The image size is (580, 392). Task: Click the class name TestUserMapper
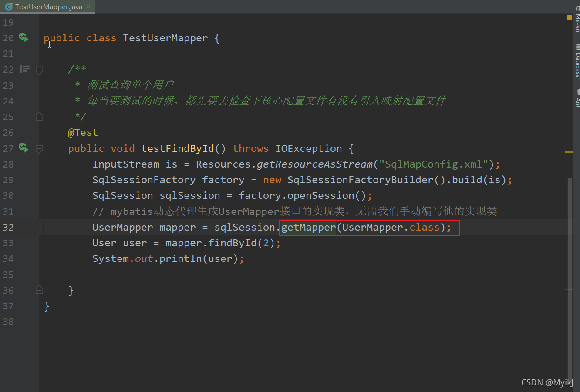coord(165,38)
